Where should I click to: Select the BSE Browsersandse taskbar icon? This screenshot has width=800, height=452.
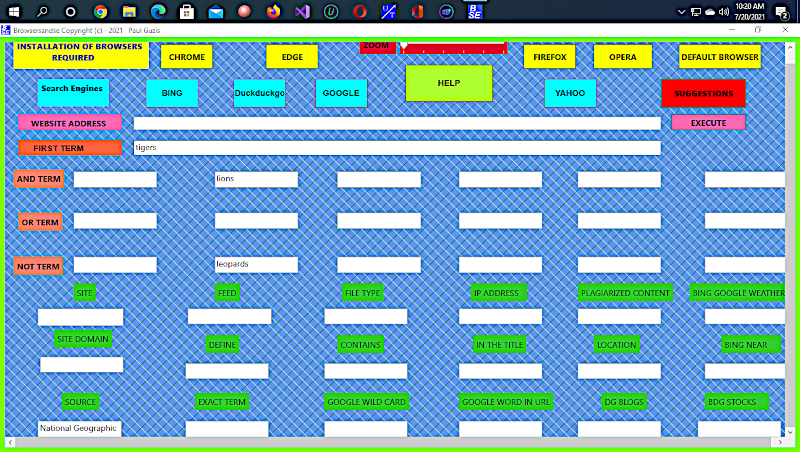click(475, 11)
